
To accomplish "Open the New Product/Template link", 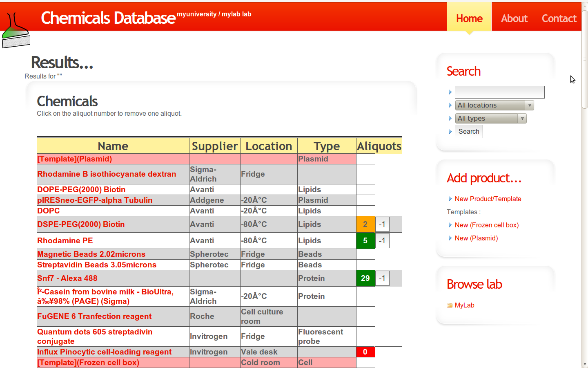I will pos(488,199).
